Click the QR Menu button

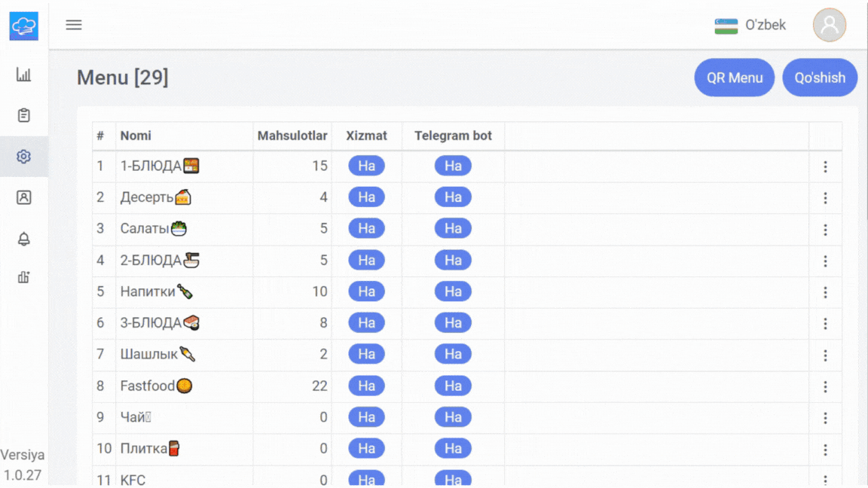click(x=735, y=78)
